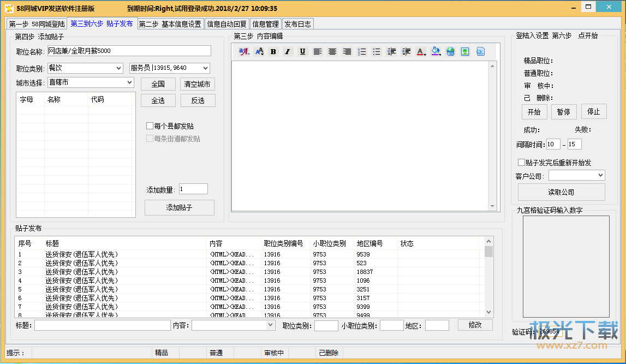
Task: Click the interval end time field showing 15
Action: click(x=575, y=144)
